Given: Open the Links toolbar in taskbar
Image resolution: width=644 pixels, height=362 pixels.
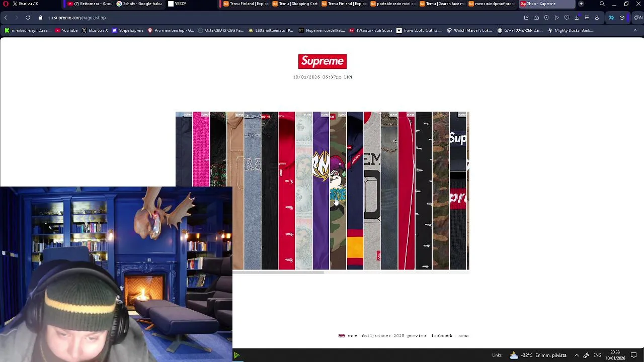Looking at the screenshot, I should click(497, 355).
